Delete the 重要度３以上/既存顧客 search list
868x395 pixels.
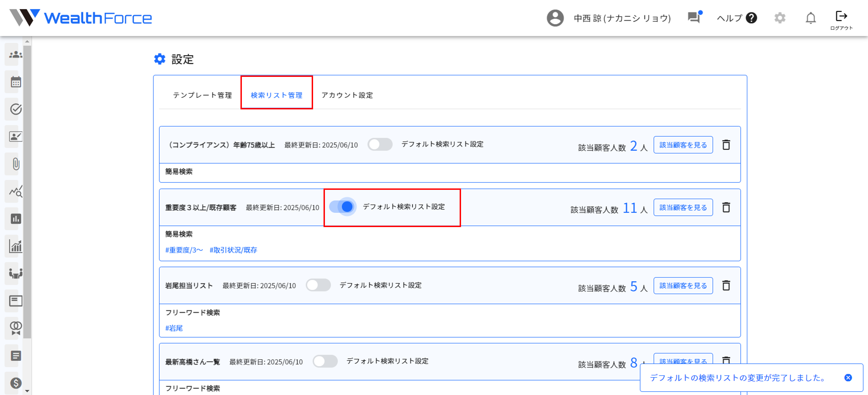(726, 207)
